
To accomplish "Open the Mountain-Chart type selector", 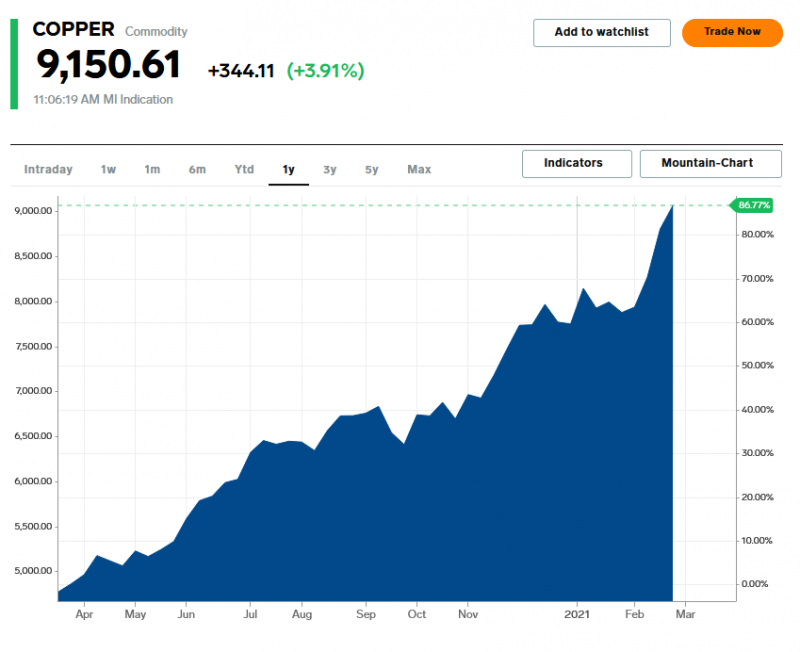I will [710, 163].
